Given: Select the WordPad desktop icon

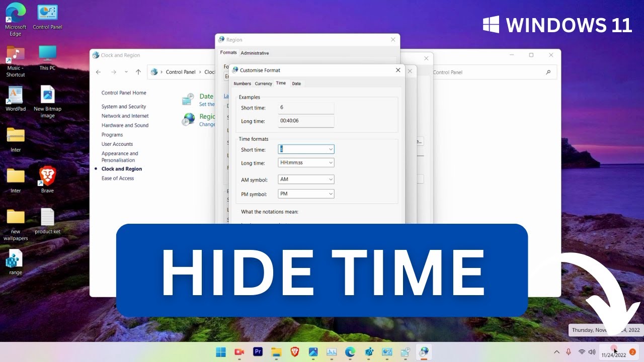Looking at the screenshot, I should pos(16,99).
